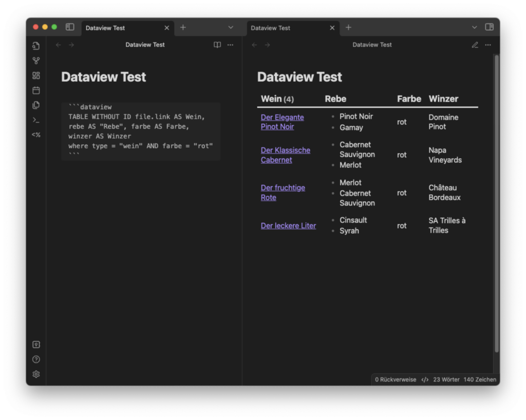Image resolution: width=526 pixels, height=420 pixels.
Task: Click Cinsault grape list item
Action: pyautogui.click(x=353, y=220)
